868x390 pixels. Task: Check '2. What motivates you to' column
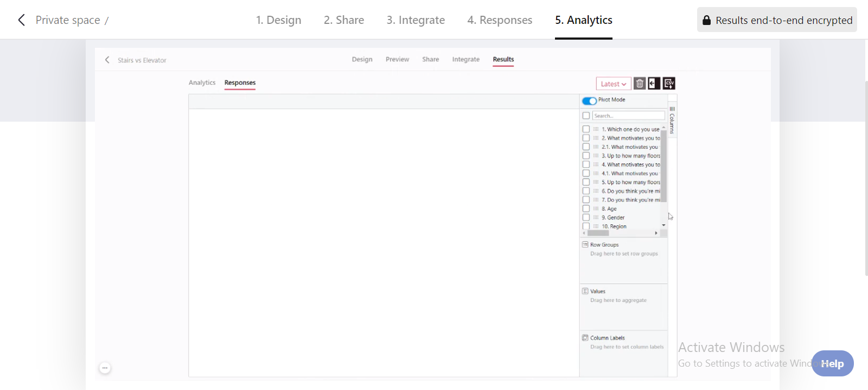pos(586,138)
